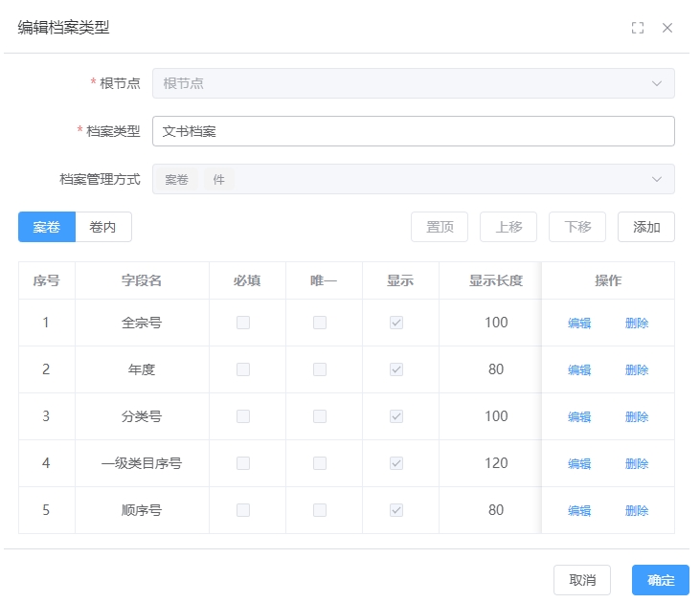700x603 pixels.
Task: Click the 置顶 button
Action: (440, 227)
